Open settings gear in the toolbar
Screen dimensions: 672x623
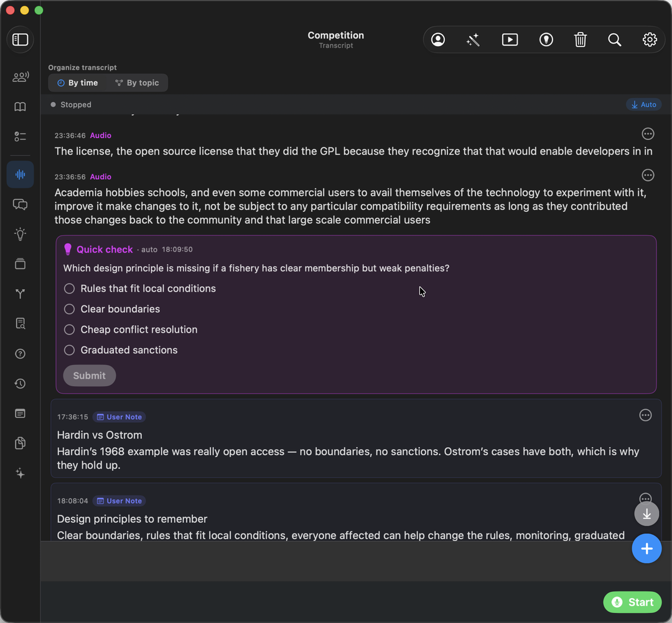[650, 40]
